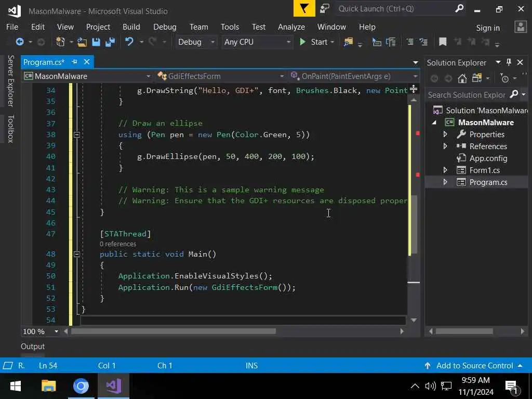Click the Quick Launch search field
Image resolution: width=532 pixels, height=399 pixels.
point(400,8)
